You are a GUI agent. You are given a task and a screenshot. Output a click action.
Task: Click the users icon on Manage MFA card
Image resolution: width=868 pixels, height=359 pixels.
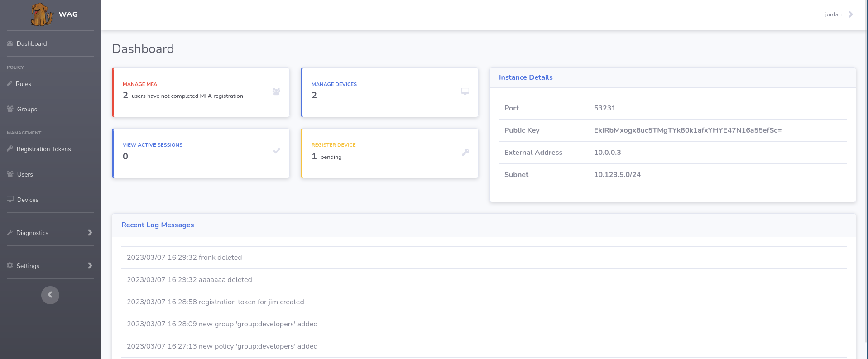tap(276, 91)
